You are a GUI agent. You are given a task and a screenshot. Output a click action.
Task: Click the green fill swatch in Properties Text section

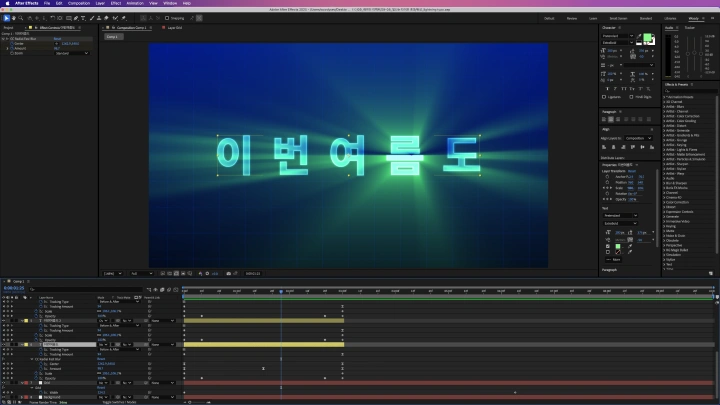618,246
